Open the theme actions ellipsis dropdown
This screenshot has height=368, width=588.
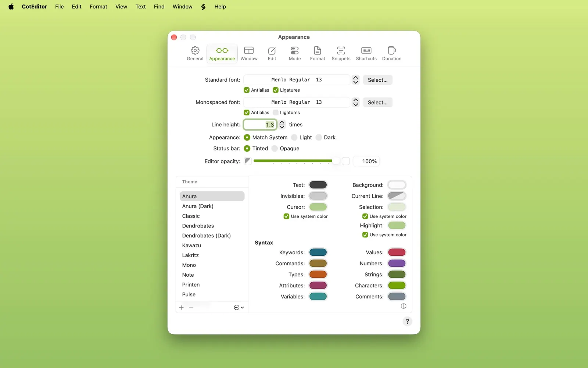click(x=239, y=308)
